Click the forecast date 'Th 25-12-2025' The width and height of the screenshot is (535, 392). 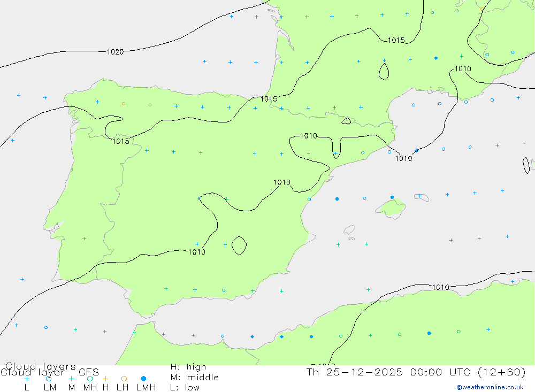[x=355, y=372]
